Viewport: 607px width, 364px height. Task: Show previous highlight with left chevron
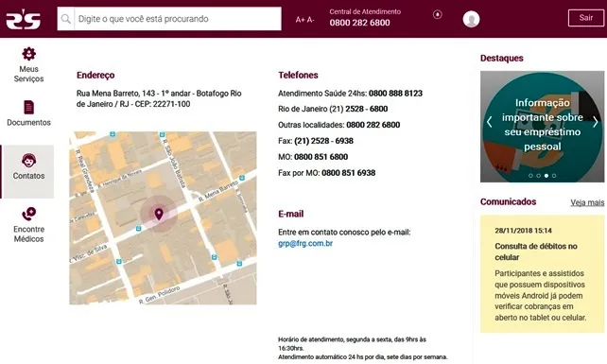coord(490,122)
